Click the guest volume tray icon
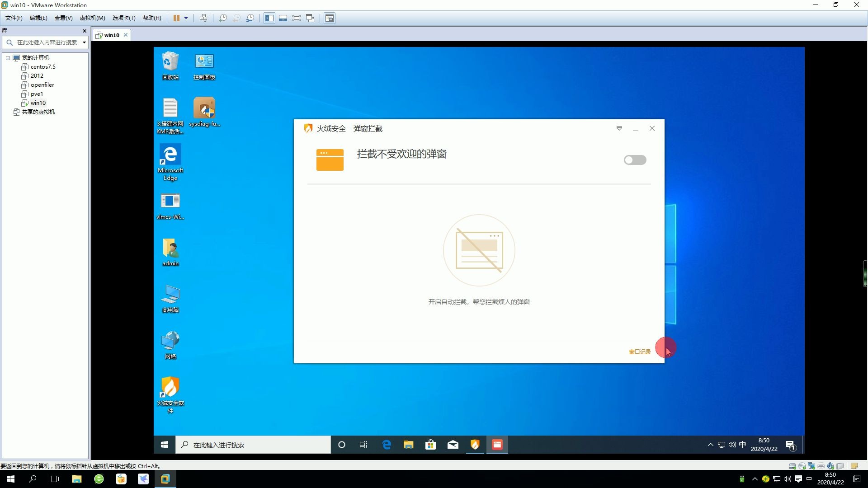Screen dimensions: 868x488 pyautogui.click(x=732, y=445)
